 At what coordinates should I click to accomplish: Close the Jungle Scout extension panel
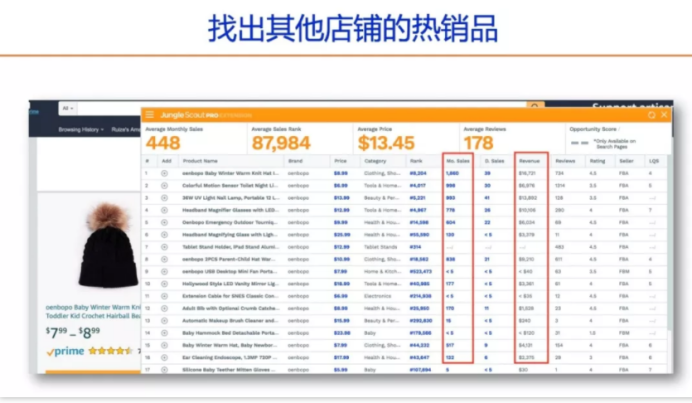point(664,115)
